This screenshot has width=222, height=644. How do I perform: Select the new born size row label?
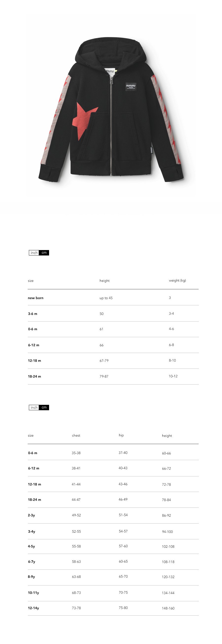pyautogui.click(x=36, y=298)
